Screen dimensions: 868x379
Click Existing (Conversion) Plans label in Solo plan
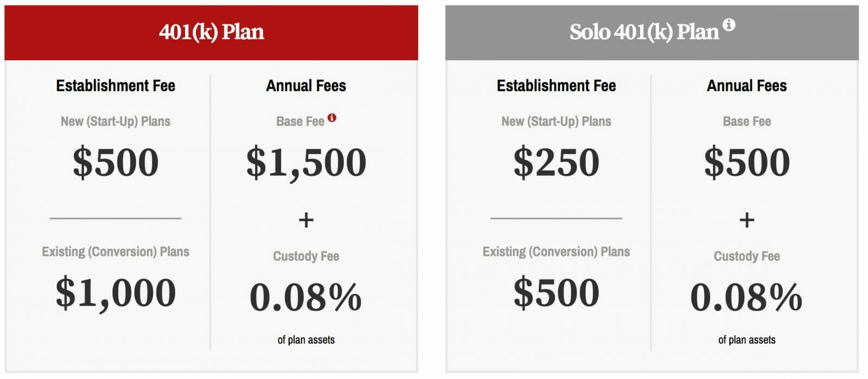click(556, 252)
